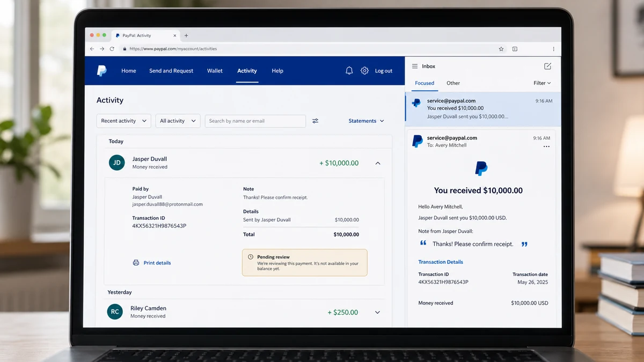Open PayPal settings gear icon
This screenshot has height=362, width=644.
tap(364, 71)
